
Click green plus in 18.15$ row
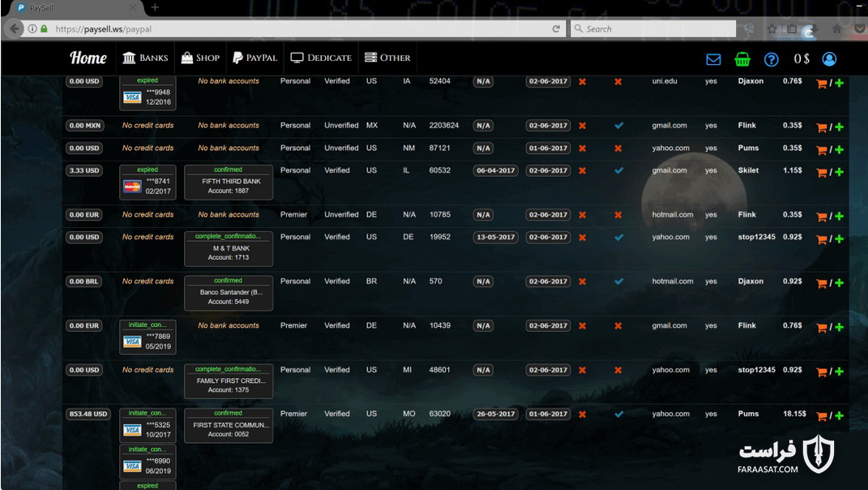[839, 415]
